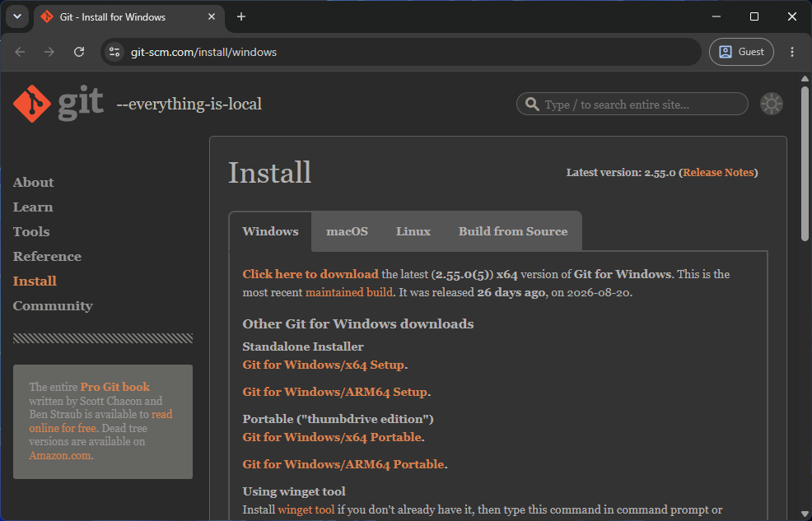The height and width of the screenshot is (521, 812).
Task: Maximize the browser window
Action: 754,16
